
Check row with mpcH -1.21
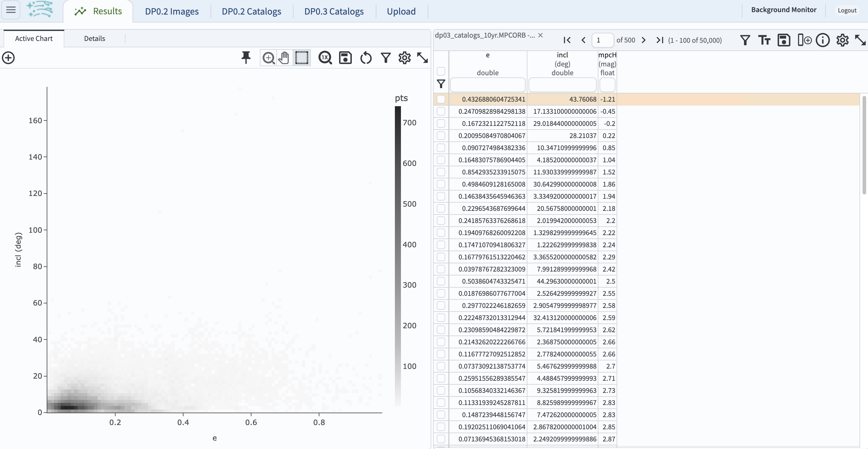441,99
